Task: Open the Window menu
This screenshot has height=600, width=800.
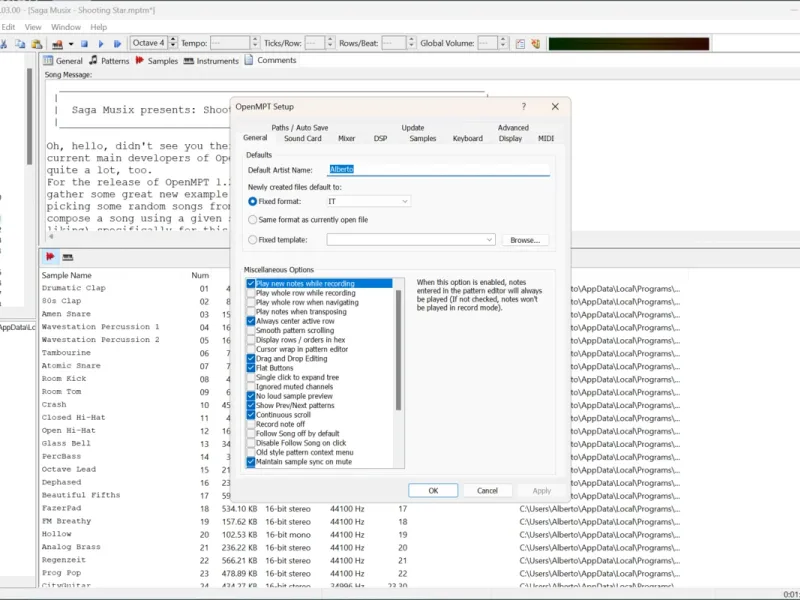Action: click(x=65, y=27)
